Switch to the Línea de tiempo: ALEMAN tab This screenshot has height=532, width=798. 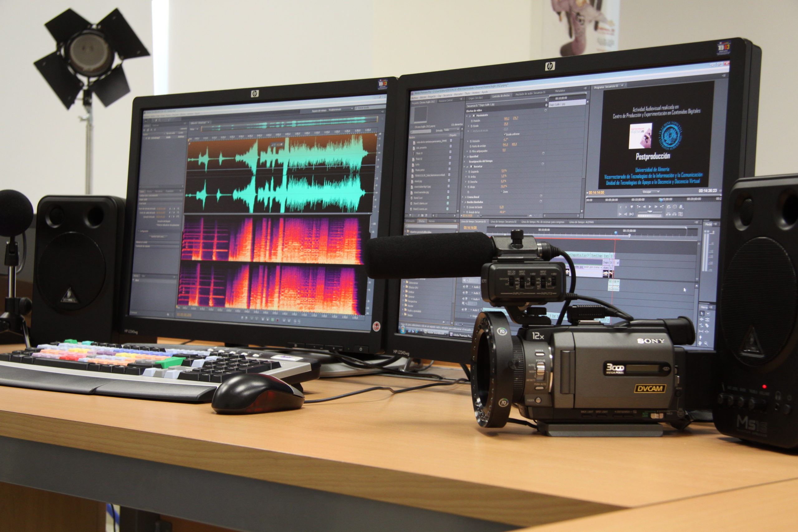(x=581, y=222)
